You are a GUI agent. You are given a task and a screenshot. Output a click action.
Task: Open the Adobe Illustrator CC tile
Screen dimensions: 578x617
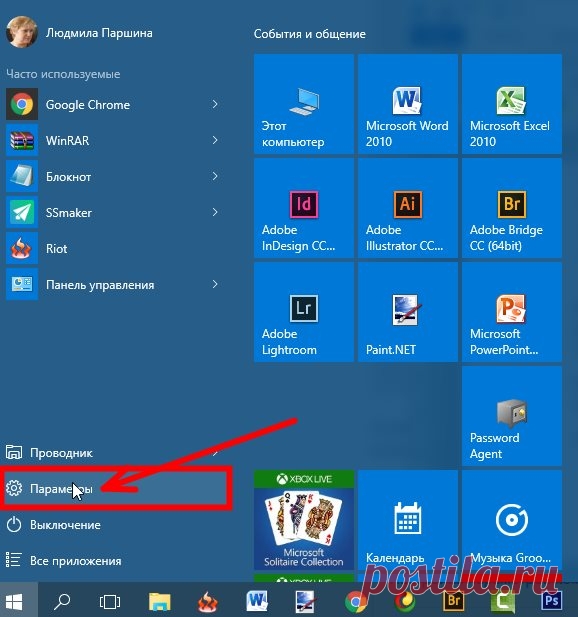408,208
